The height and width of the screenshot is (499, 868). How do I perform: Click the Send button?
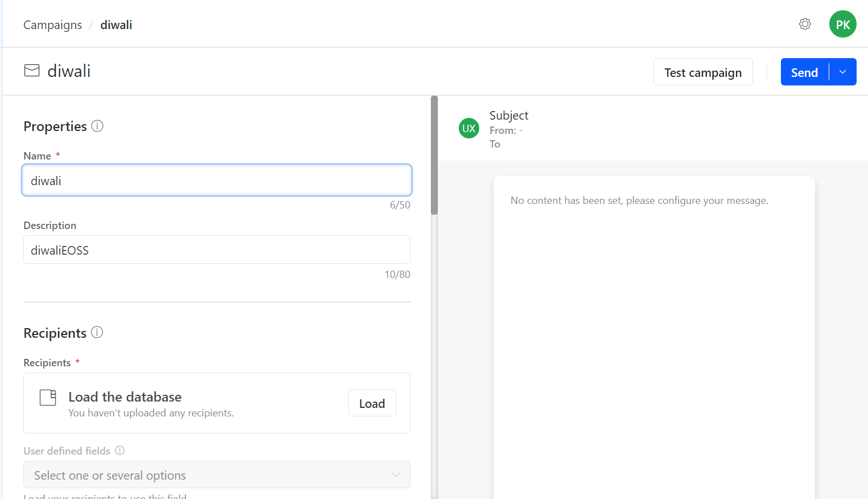click(x=804, y=72)
